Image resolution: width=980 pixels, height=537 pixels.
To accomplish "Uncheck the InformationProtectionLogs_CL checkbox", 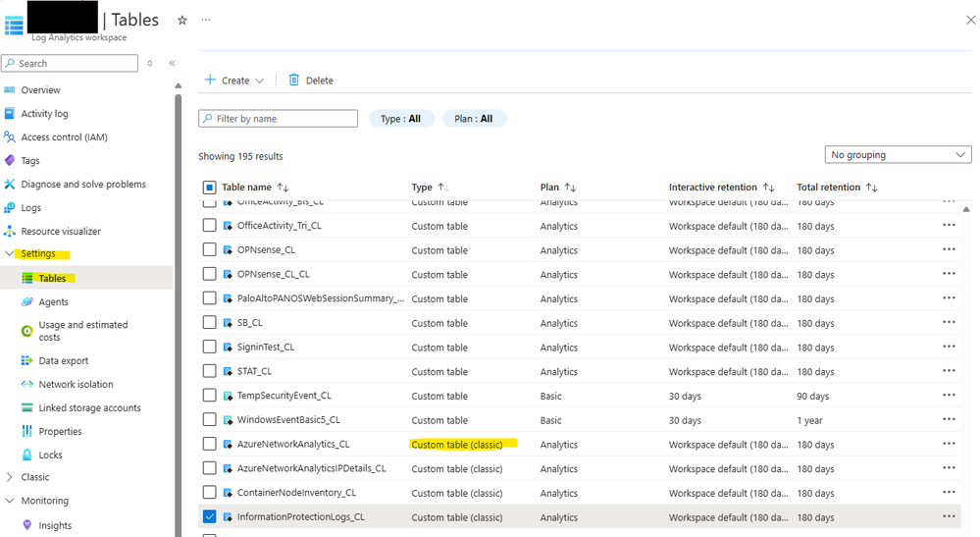I will point(210,516).
